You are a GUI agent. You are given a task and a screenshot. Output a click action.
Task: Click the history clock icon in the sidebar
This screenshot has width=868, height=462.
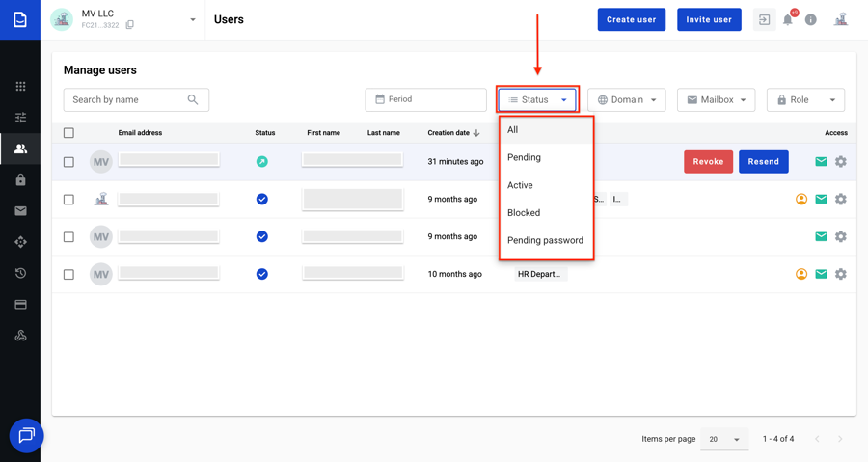20,274
